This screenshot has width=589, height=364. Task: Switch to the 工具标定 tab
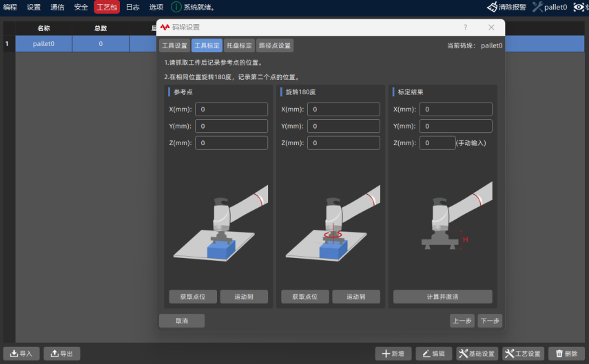[207, 46]
